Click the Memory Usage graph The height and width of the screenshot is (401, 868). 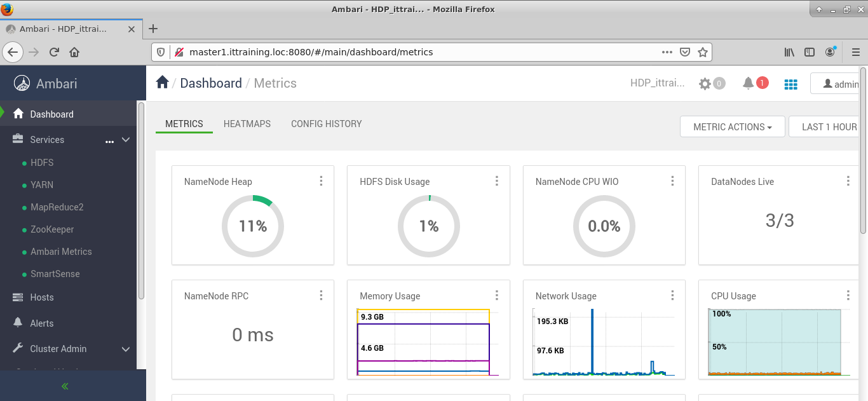point(424,342)
